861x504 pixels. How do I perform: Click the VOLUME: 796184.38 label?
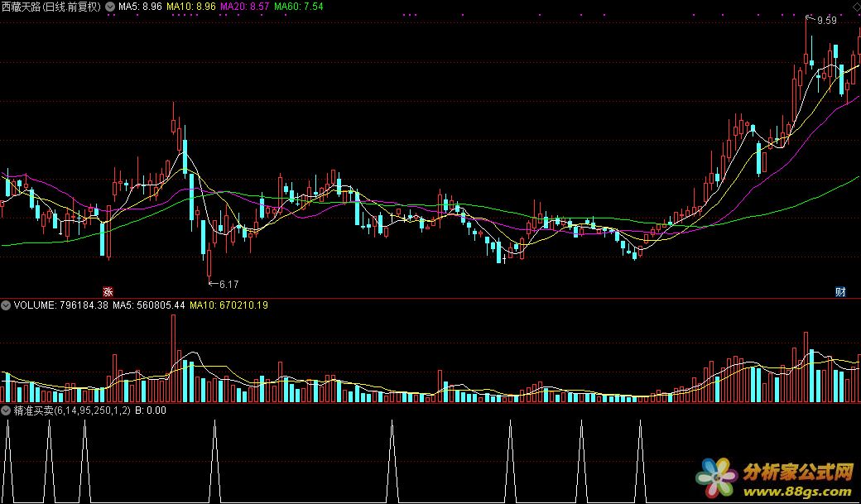(x=61, y=305)
